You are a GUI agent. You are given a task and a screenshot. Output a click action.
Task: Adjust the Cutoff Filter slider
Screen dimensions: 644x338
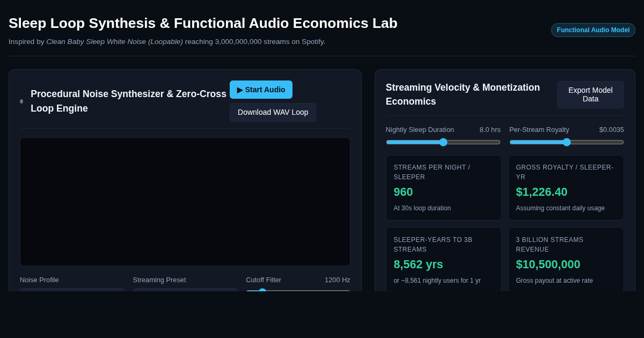click(x=298, y=290)
